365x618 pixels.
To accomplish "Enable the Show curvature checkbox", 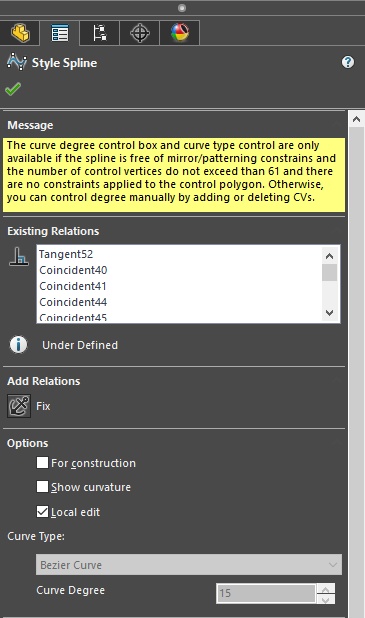I will [42, 487].
